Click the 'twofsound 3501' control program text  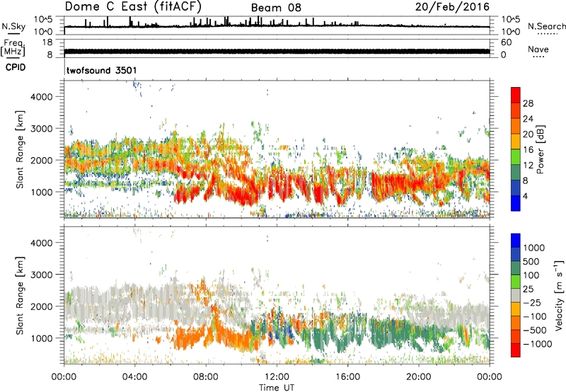click(x=102, y=70)
